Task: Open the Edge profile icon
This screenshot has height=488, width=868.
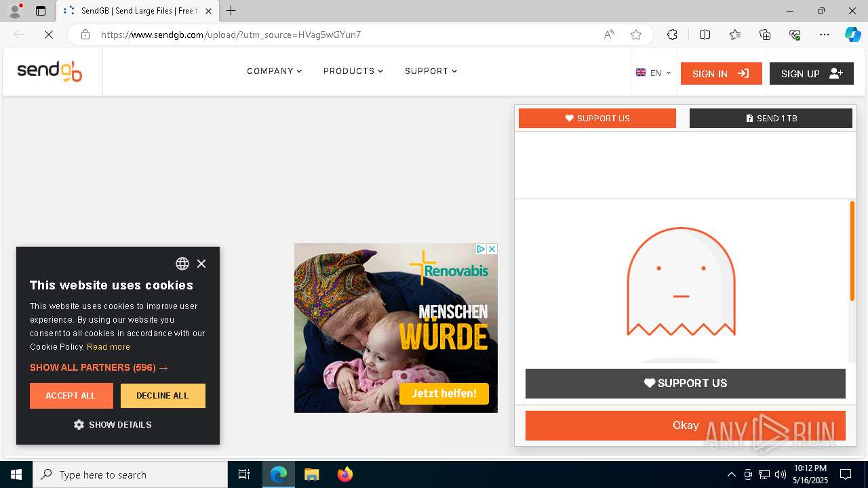Action: [x=15, y=11]
